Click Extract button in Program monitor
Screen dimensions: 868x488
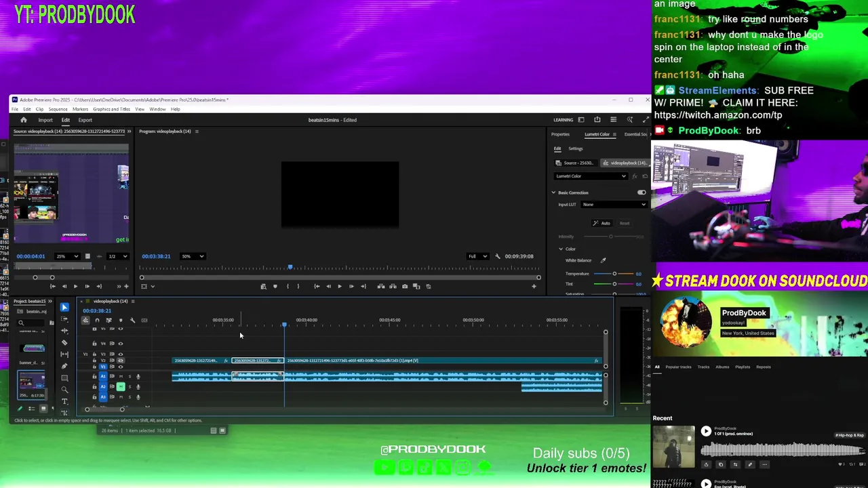(x=393, y=286)
